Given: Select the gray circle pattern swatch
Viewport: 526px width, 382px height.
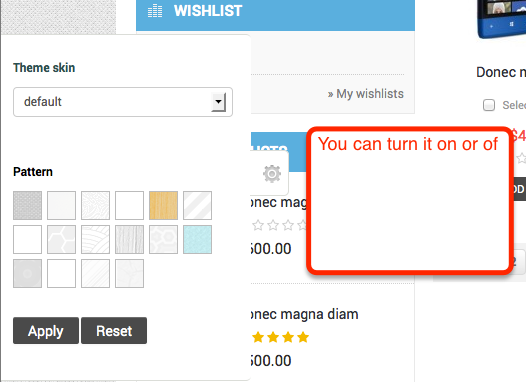Looking at the screenshot, I should [x=28, y=273].
